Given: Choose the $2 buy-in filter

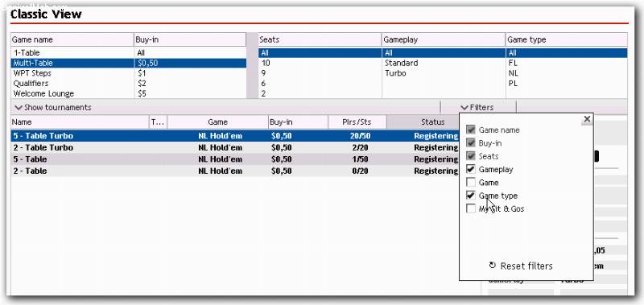Looking at the screenshot, I should coord(191,84).
